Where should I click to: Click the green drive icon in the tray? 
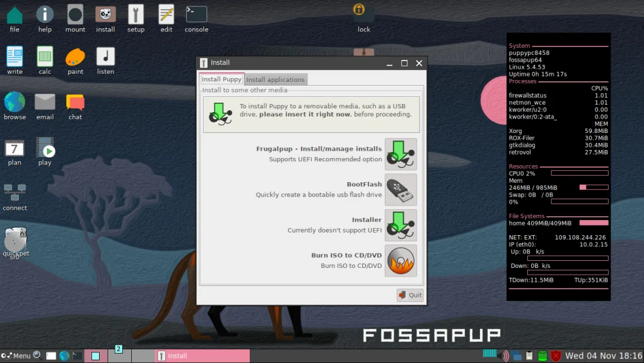pyautogui.click(x=542, y=355)
